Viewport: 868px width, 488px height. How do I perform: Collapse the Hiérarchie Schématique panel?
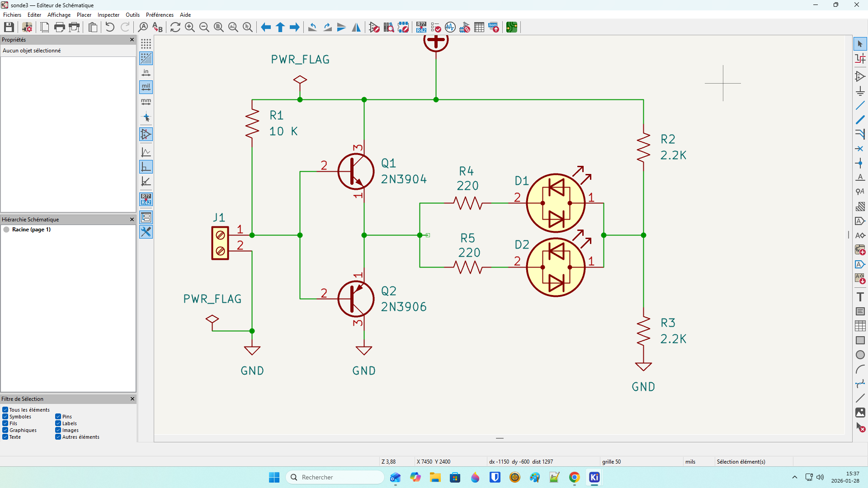pos(132,220)
